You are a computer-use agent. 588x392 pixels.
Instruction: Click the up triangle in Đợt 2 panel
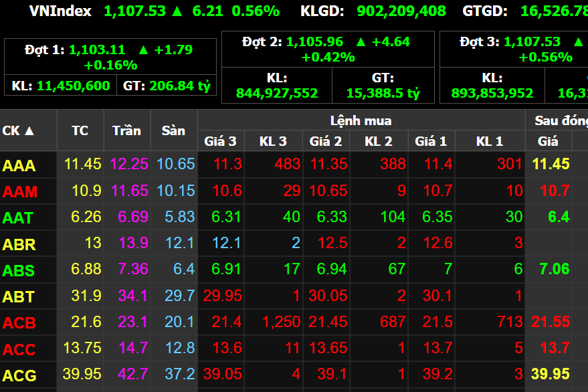pos(361,41)
